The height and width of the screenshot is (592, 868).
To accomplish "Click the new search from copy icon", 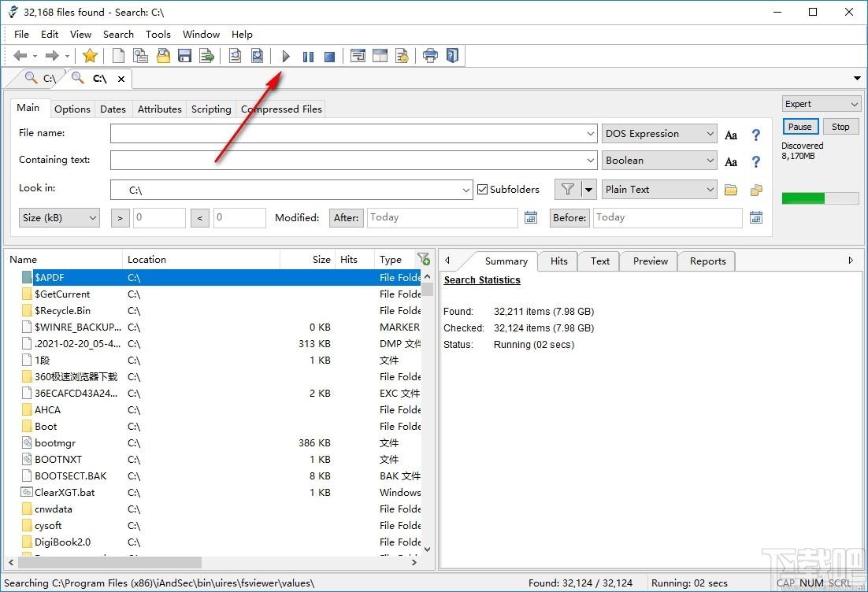I will click(141, 56).
